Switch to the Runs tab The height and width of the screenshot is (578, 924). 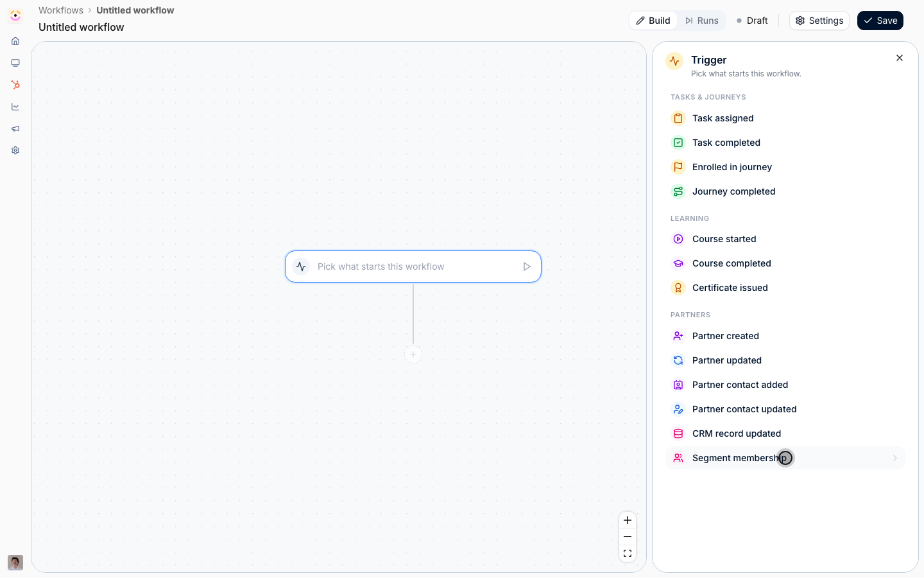[701, 21]
